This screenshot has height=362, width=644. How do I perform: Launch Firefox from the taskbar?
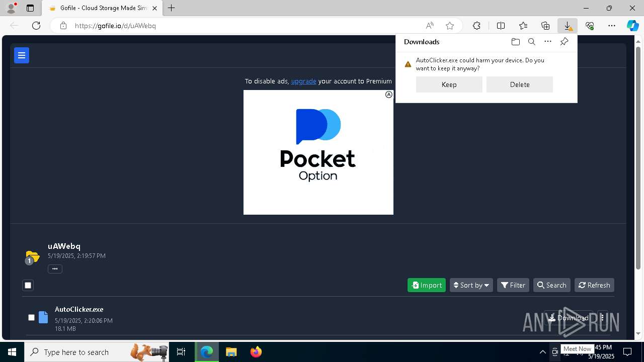click(x=256, y=352)
